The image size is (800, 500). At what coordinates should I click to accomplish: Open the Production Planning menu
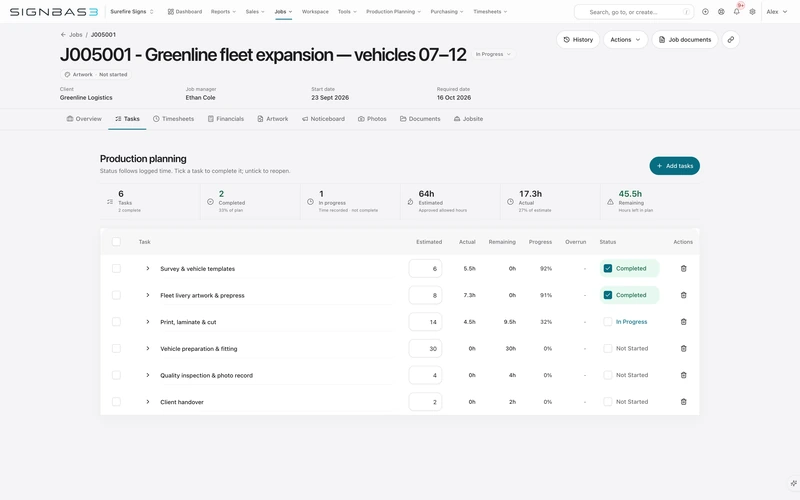[x=393, y=12]
